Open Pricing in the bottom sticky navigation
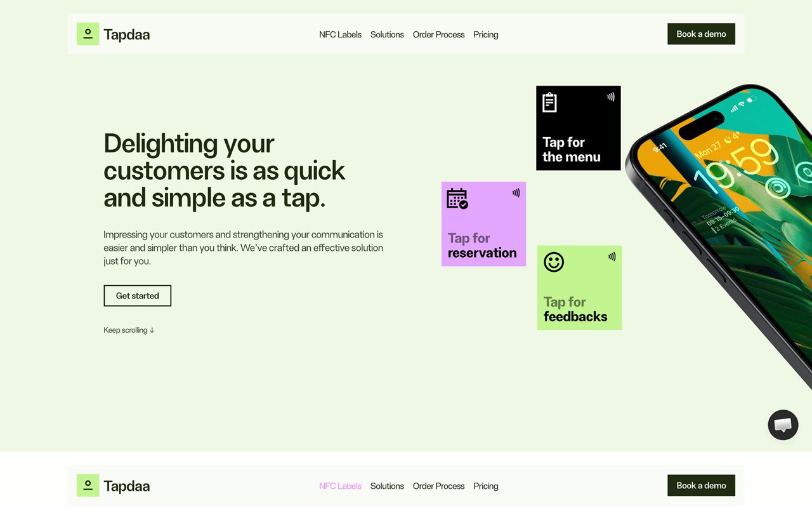This screenshot has width=812, height=508. click(x=486, y=486)
